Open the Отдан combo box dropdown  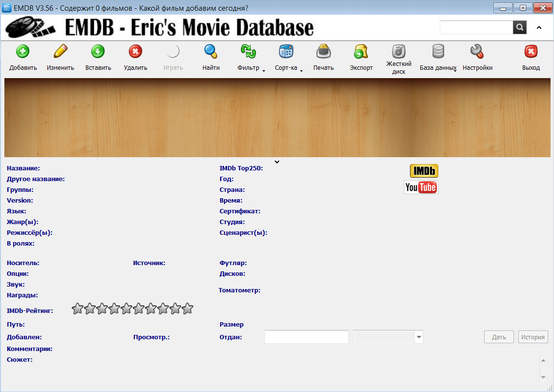click(419, 337)
